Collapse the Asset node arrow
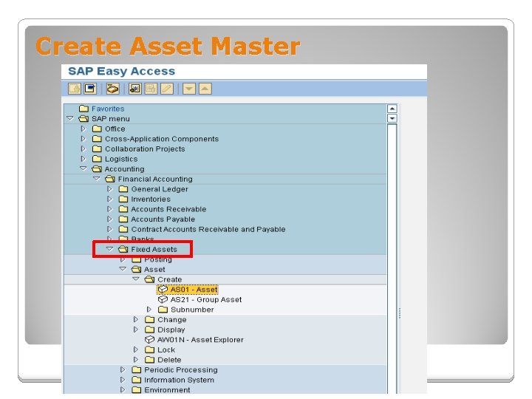This screenshot has height=399, width=532. point(123,269)
